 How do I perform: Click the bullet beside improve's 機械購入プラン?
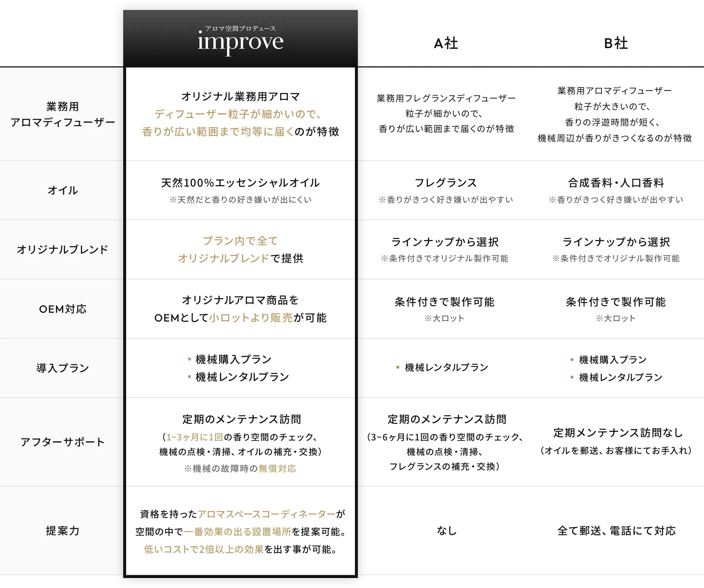[x=190, y=359]
